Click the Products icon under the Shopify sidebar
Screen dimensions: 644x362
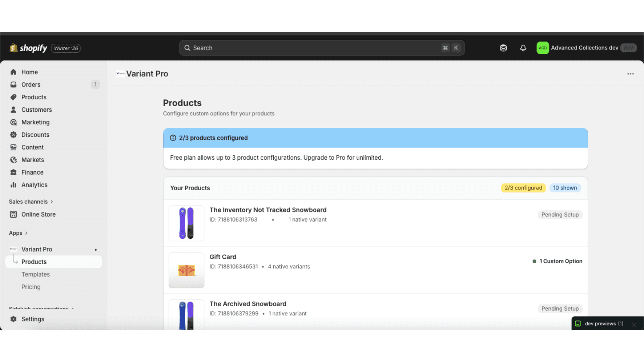click(14, 97)
